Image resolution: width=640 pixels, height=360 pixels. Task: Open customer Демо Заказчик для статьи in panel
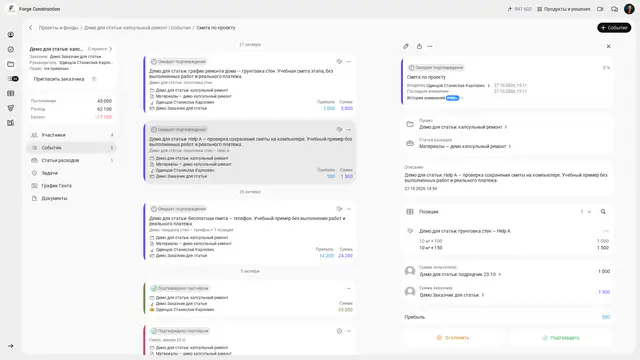pyautogui.click(x=451, y=295)
